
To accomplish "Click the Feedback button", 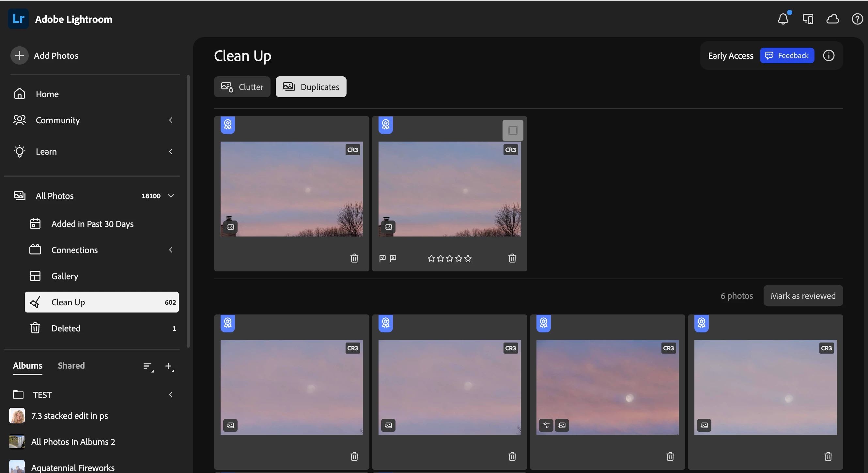I will [x=787, y=55].
